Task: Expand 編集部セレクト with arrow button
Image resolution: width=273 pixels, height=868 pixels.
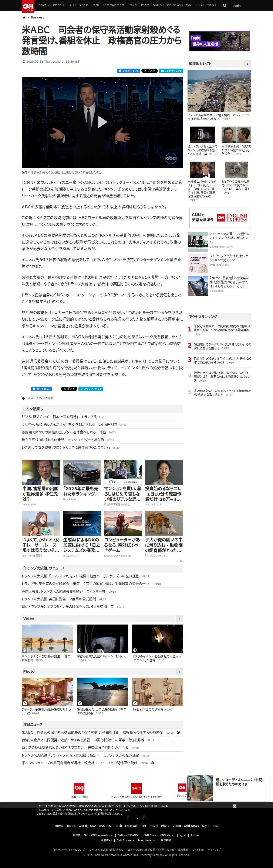Action: [x=247, y=64]
